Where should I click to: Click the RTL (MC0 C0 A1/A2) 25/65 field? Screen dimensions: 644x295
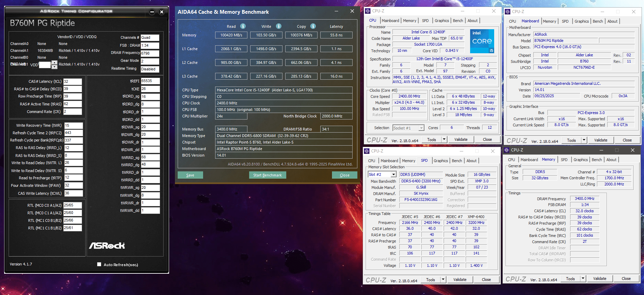tap(73, 205)
